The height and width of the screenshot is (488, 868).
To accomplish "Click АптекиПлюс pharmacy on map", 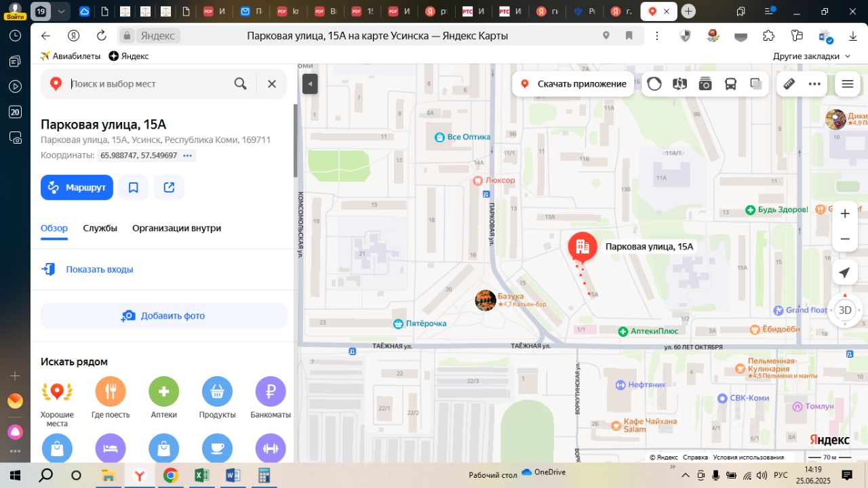I will (648, 331).
